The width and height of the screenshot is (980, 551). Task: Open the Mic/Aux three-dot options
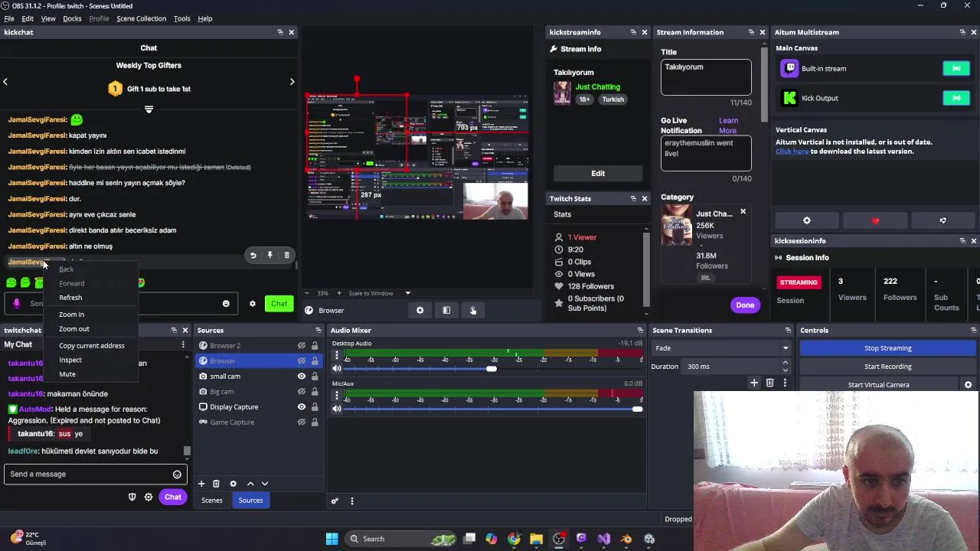[336, 395]
